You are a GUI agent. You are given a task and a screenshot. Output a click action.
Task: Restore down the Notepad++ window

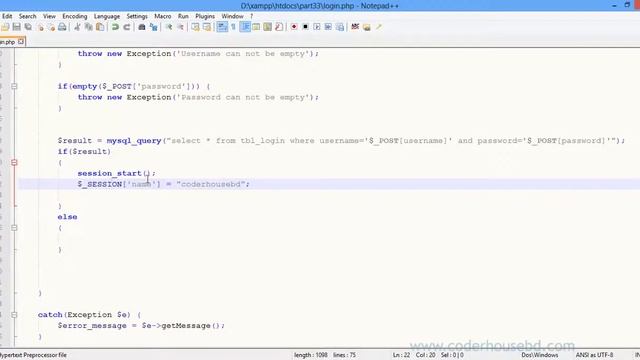627,5
